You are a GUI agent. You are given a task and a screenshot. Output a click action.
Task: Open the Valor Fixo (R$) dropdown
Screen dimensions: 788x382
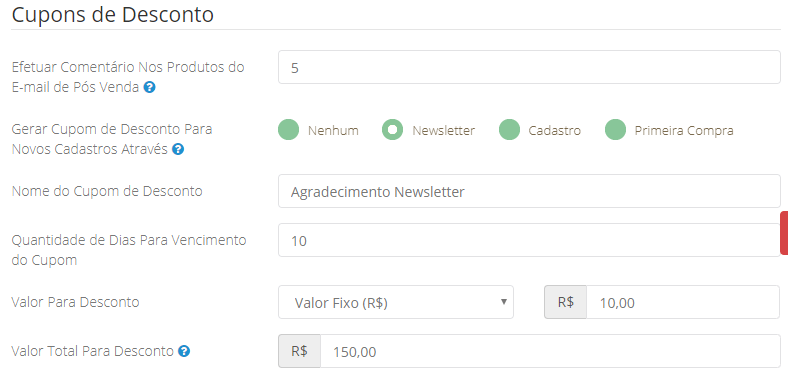click(396, 302)
